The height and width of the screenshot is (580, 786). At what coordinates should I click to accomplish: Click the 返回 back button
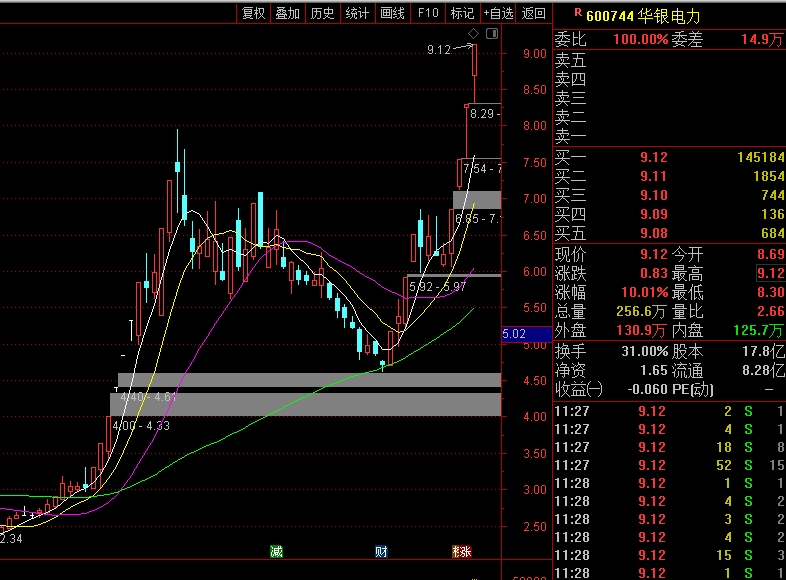click(534, 13)
